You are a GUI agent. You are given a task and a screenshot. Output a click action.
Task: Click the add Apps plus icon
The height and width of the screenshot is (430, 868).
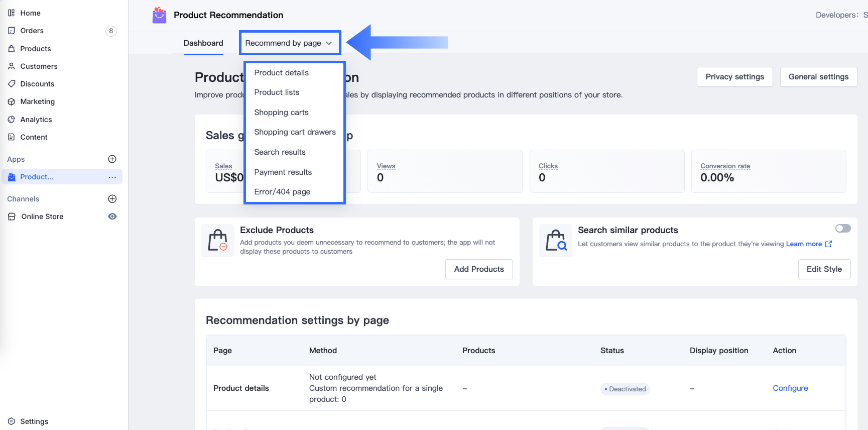click(x=112, y=159)
